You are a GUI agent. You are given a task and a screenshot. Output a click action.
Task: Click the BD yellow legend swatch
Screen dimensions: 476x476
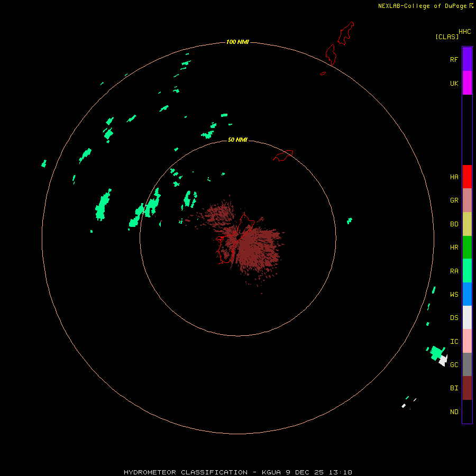(467, 224)
